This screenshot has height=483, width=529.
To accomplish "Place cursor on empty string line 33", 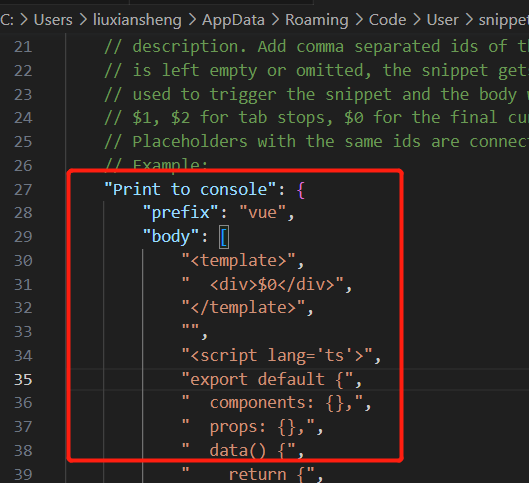I will (x=190, y=328).
